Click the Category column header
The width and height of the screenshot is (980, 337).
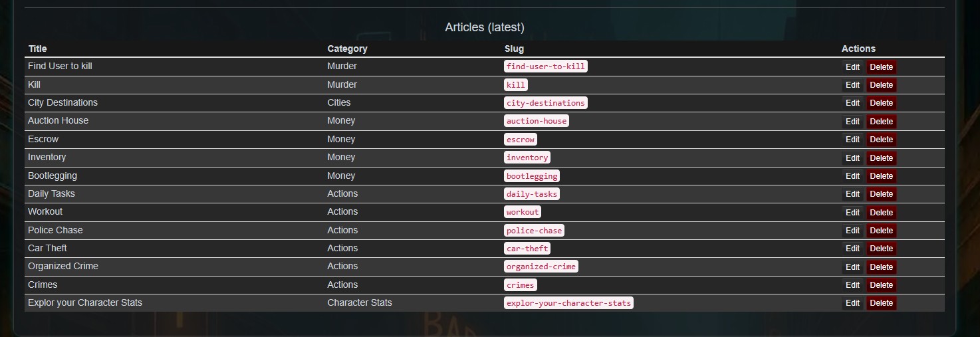click(347, 49)
